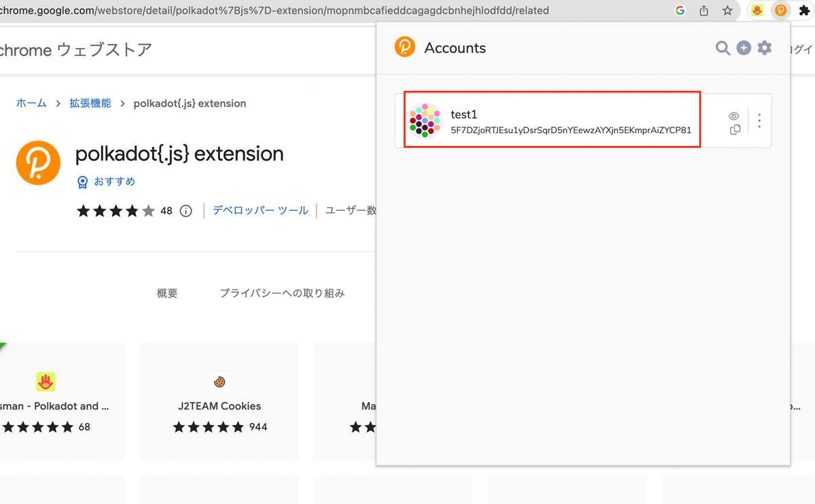The width and height of the screenshot is (815, 504).
Task: Click the J2TEAM Cookies rating count 944
Action: pyautogui.click(x=258, y=427)
